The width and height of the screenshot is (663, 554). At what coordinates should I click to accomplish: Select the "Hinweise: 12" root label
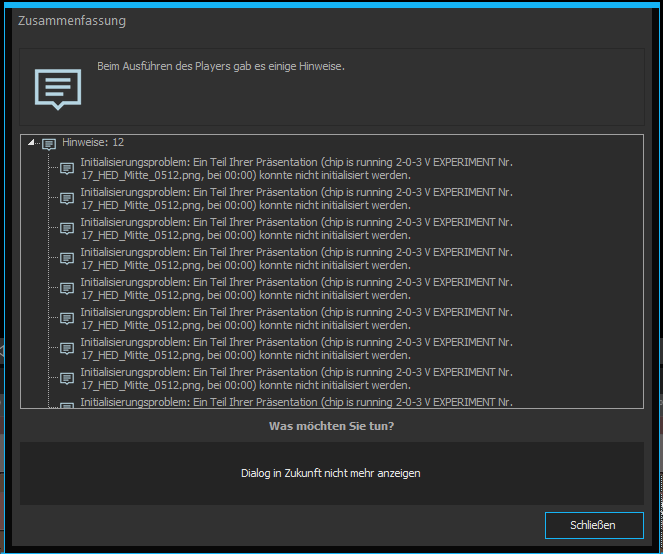coord(92,143)
